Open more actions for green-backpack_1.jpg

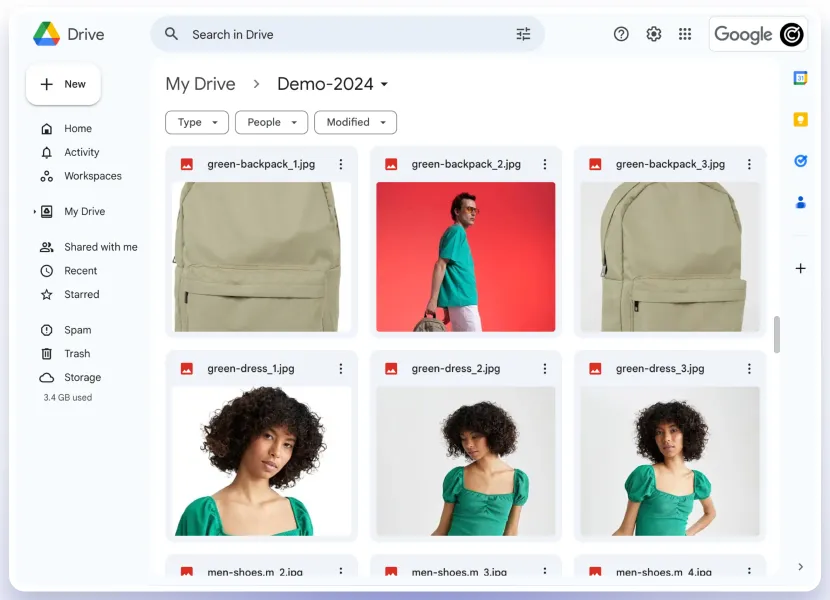[340, 164]
